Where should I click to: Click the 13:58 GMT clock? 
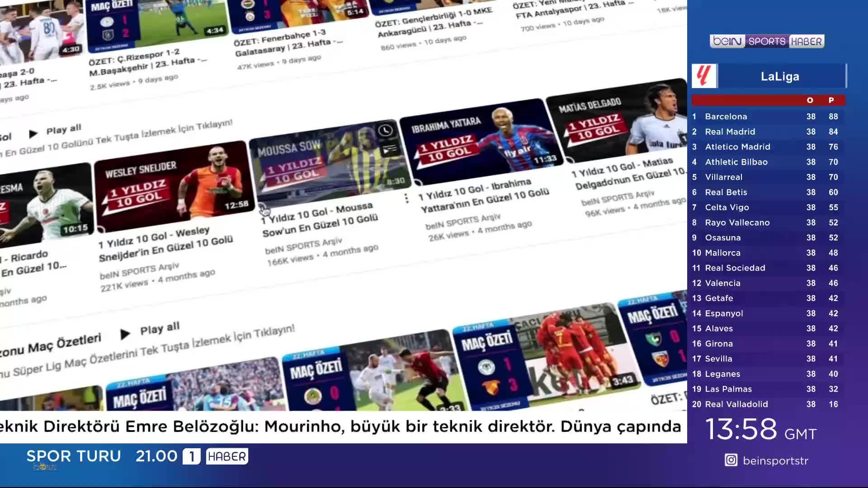pyautogui.click(x=761, y=429)
